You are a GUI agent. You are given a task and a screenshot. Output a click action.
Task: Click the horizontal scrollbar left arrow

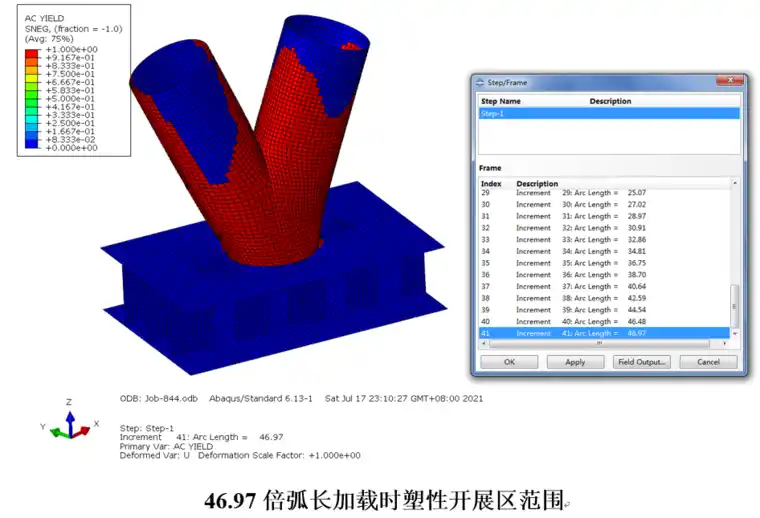coord(483,343)
